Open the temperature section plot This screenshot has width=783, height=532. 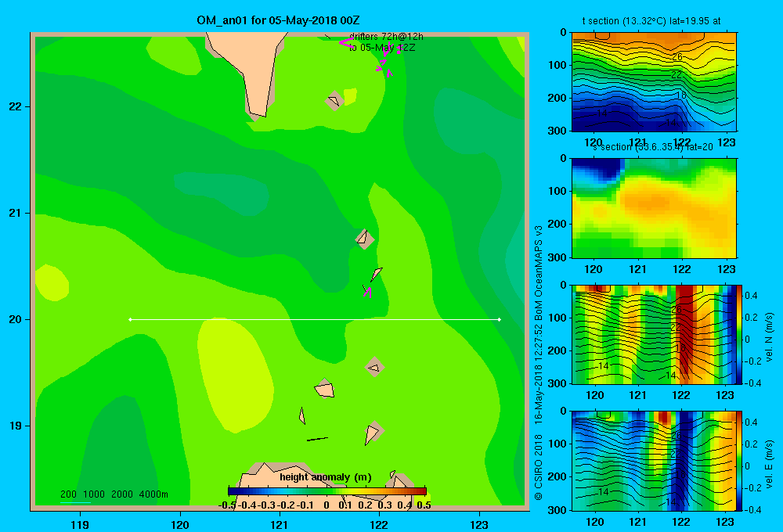(x=654, y=82)
